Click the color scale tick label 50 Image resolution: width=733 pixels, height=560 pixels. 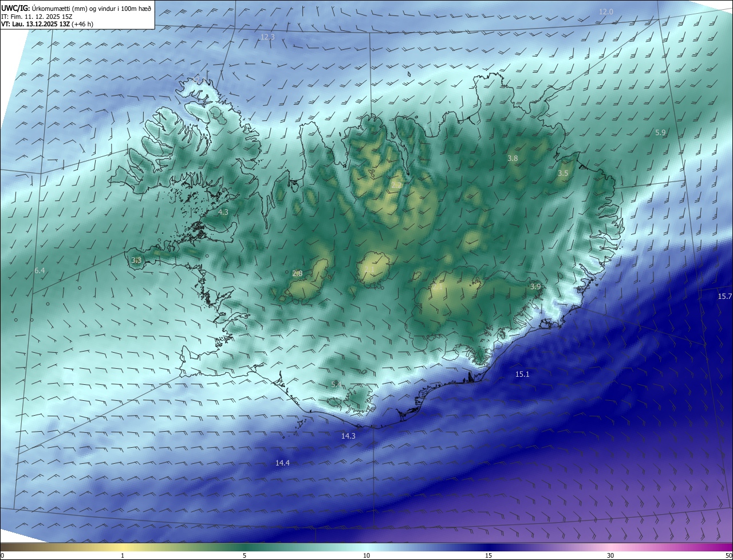pos(728,555)
